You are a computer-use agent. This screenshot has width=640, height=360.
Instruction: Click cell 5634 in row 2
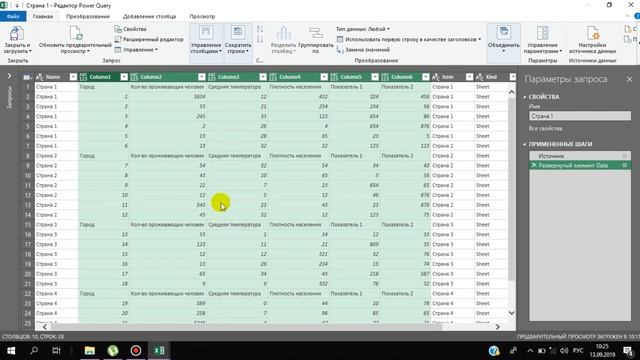click(167, 97)
